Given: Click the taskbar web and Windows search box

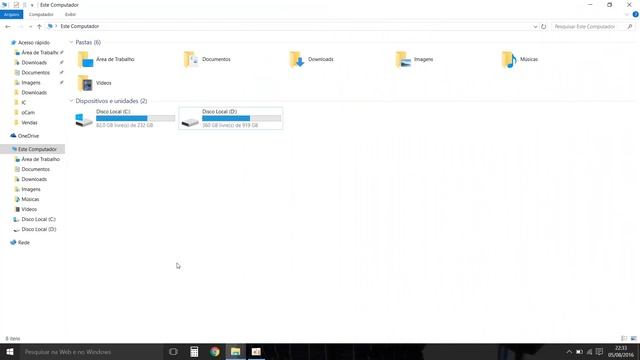Looking at the screenshot, I should tap(91, 351).
